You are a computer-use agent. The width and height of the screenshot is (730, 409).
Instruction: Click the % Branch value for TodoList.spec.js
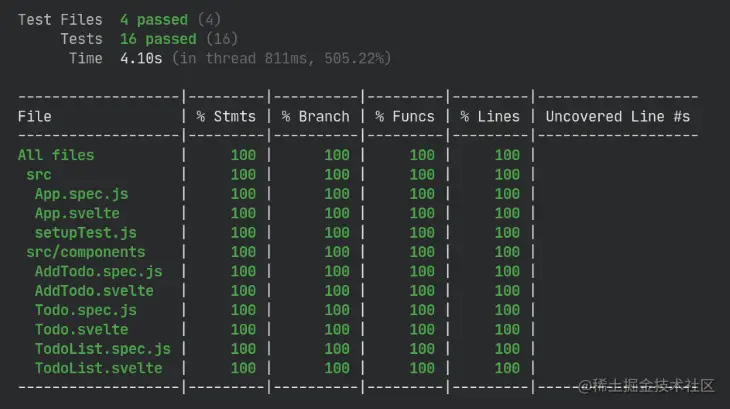click(x=337, y=349)
